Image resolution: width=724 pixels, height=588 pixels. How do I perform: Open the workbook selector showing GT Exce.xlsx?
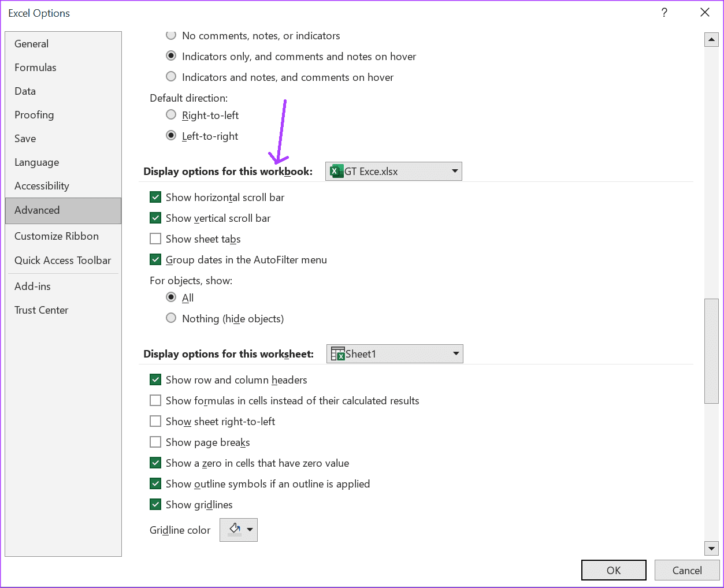click(393, 172)
